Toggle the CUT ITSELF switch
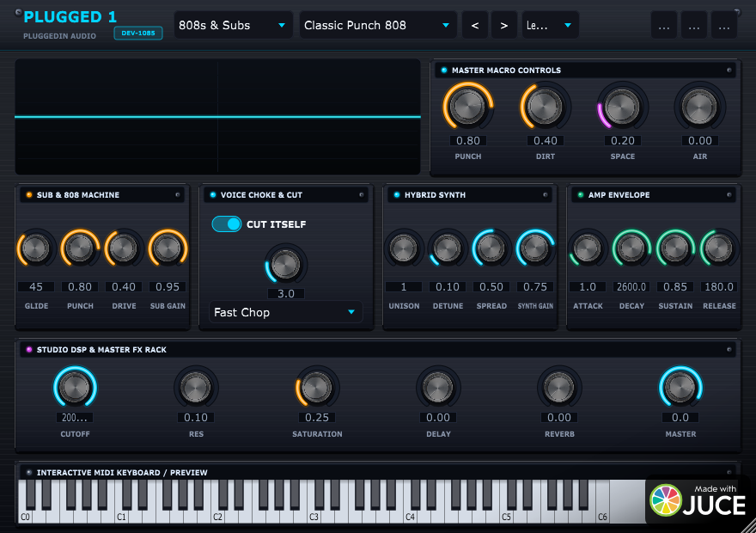 (x=227, y=224)
